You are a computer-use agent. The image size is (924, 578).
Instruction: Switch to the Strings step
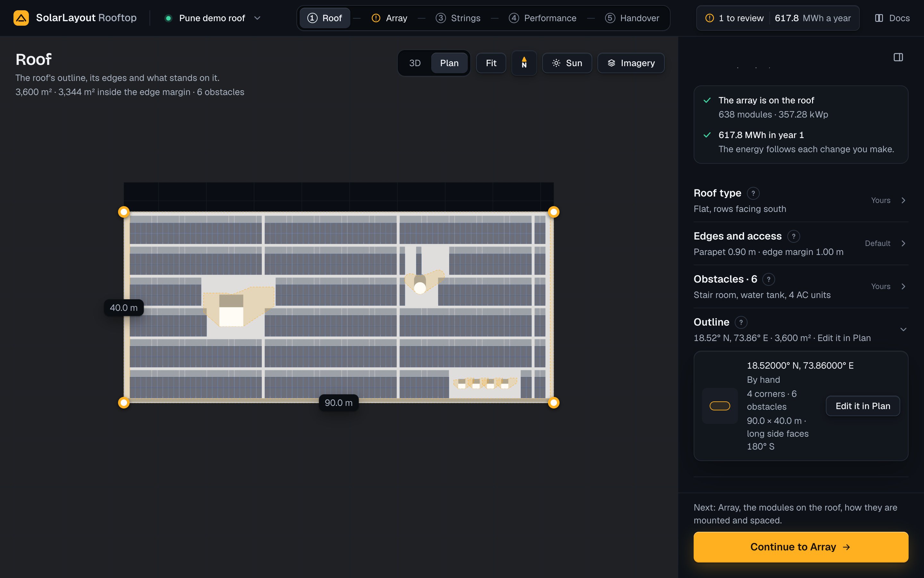click(458, 18)
